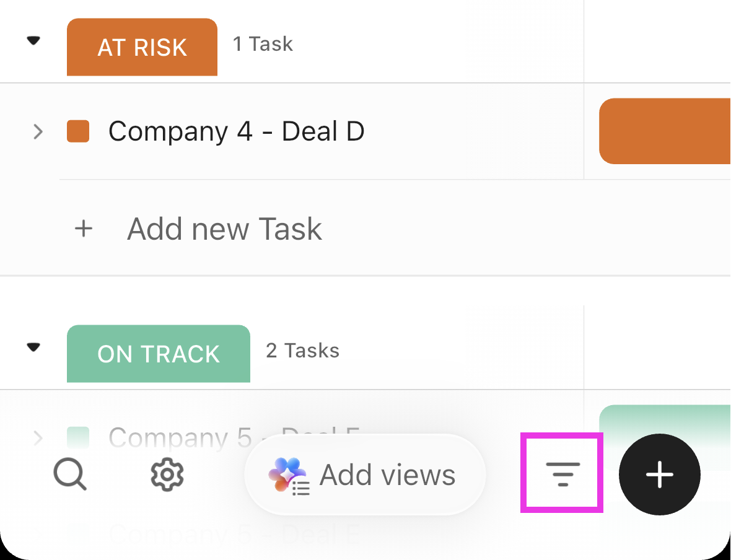
Task: Open the Add views panel
Action: point(365,475)
